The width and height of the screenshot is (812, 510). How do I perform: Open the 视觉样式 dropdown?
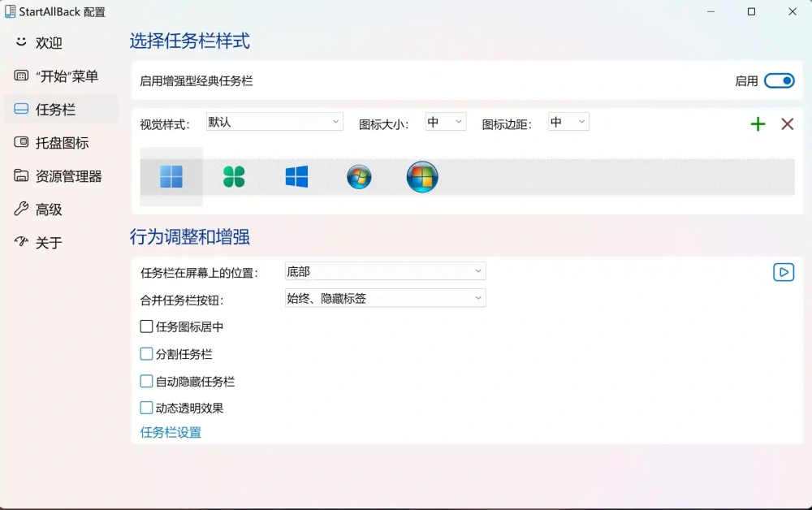coord(274,122)
